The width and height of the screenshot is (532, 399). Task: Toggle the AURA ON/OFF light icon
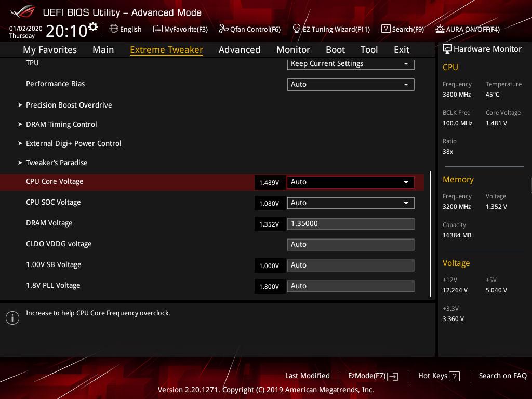[x=440, y=29]
